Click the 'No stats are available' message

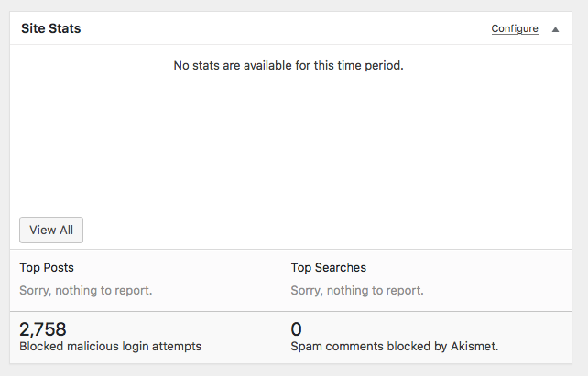click(x=289, y=66)
